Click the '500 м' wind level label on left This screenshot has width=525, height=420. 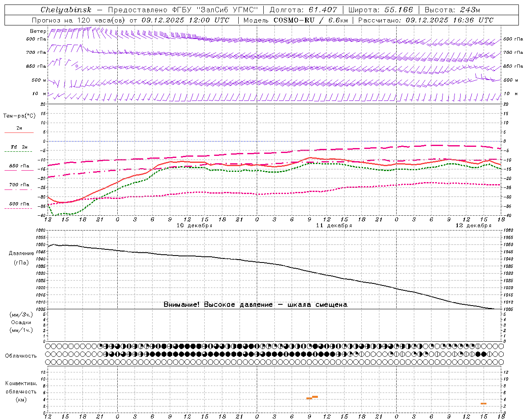39,80
